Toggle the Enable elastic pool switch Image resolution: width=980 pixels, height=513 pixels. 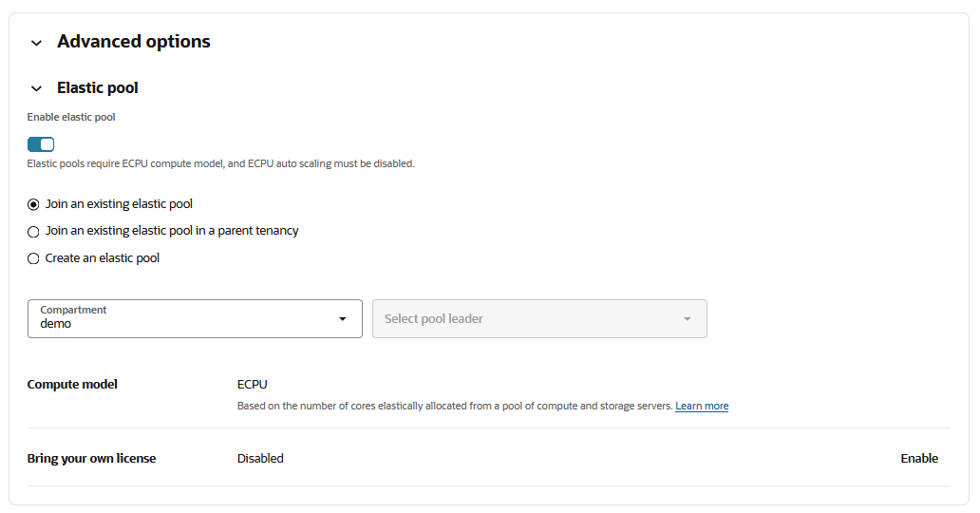point(41,144)
